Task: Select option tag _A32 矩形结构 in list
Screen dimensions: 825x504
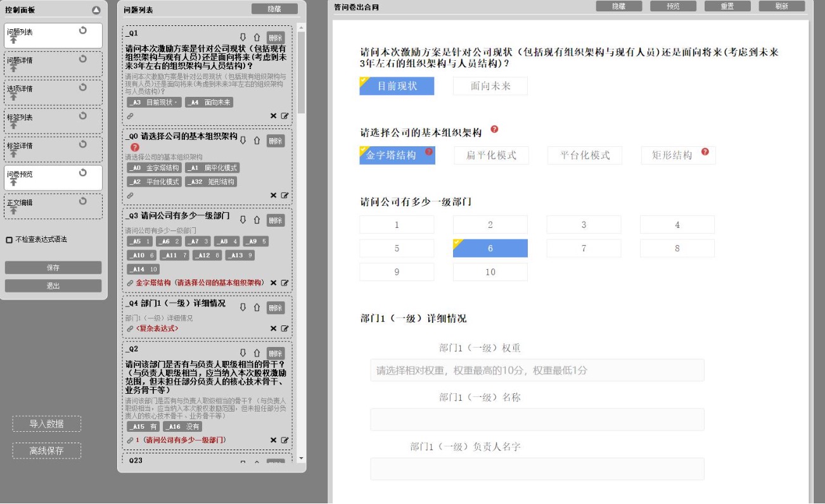Action: tap(212, 182)
